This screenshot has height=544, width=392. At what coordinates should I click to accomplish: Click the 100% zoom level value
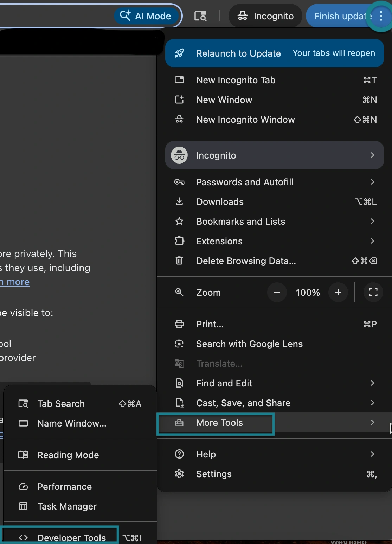click(x=308, y=293)
